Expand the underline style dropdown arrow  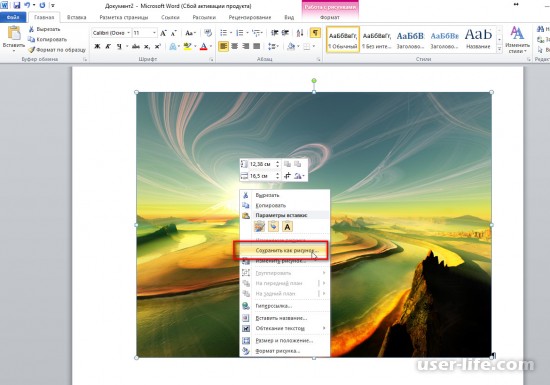[x=127, y=46]
